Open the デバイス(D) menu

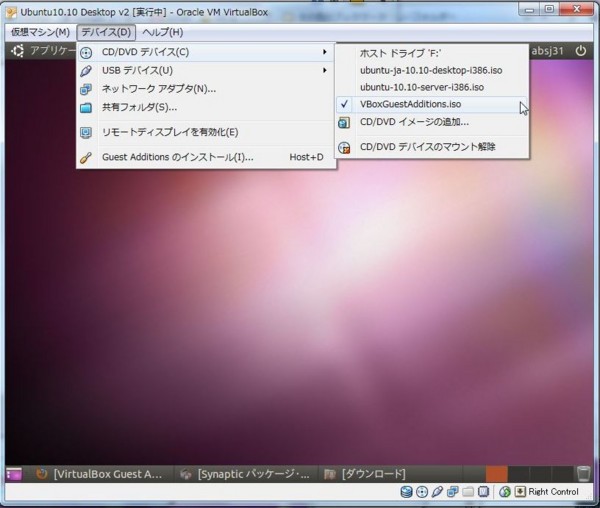(106, 32)
